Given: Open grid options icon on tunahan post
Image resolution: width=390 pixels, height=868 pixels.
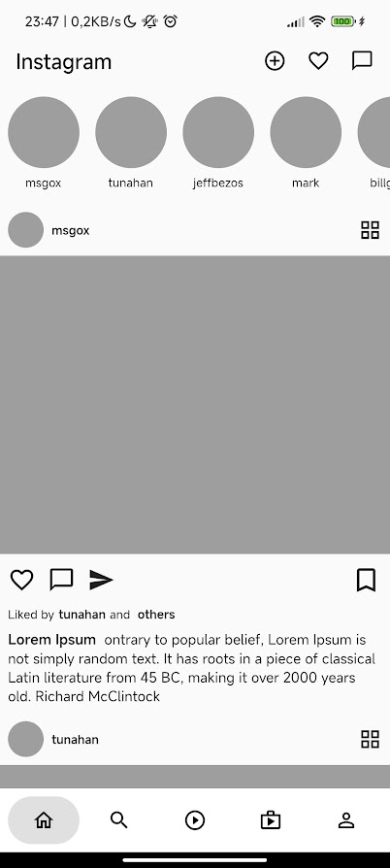Looking at the screenshot, I should pyautogui.click(x=370, y=739).
